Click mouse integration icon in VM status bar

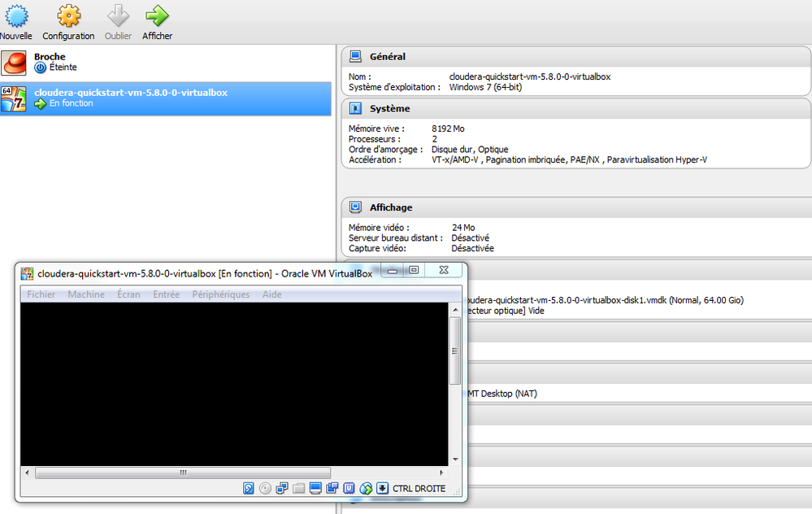click(366, 488)
